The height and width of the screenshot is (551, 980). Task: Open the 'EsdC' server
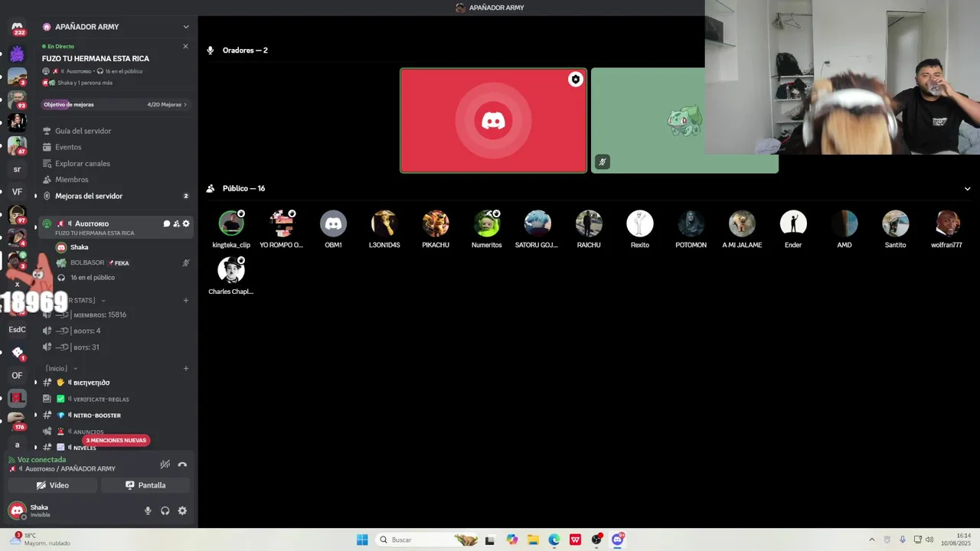point(17,329)
